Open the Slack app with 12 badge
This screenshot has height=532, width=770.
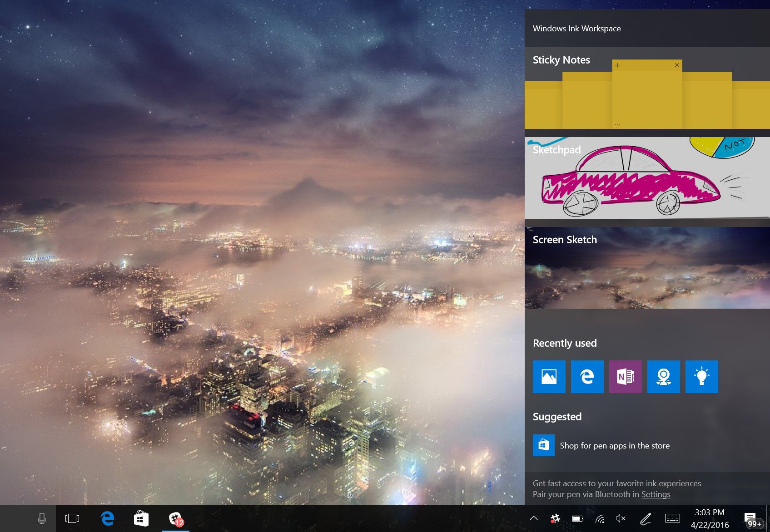pos(175,518)
